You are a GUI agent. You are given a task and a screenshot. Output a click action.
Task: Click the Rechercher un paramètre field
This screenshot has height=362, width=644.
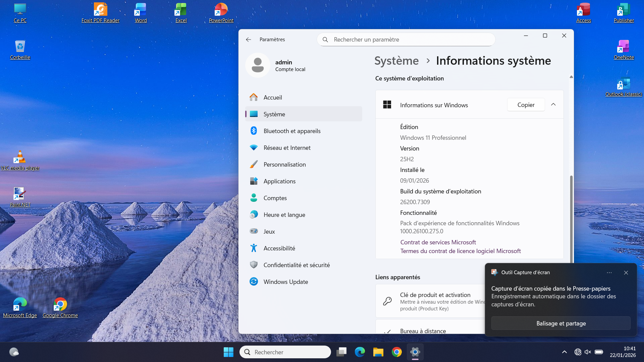[x=406, y=40]
